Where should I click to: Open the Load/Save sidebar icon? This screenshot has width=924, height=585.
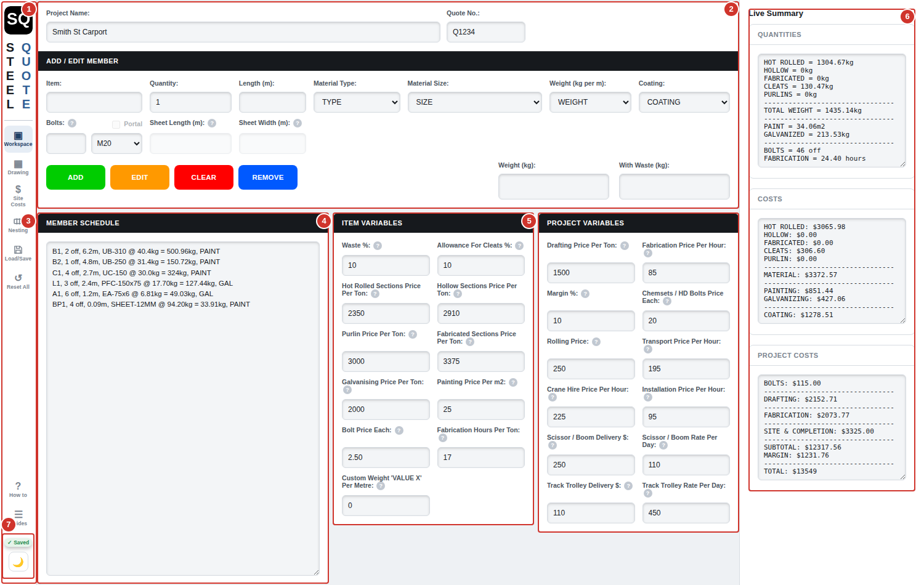point(18,252)
